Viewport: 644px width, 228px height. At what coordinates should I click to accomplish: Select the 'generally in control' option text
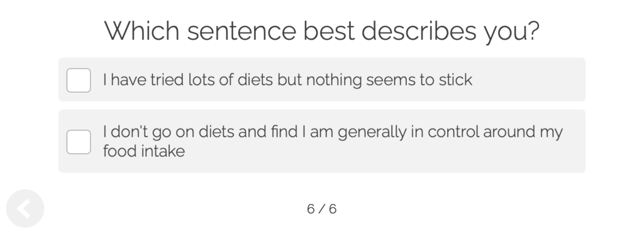[x=409, y=132]
